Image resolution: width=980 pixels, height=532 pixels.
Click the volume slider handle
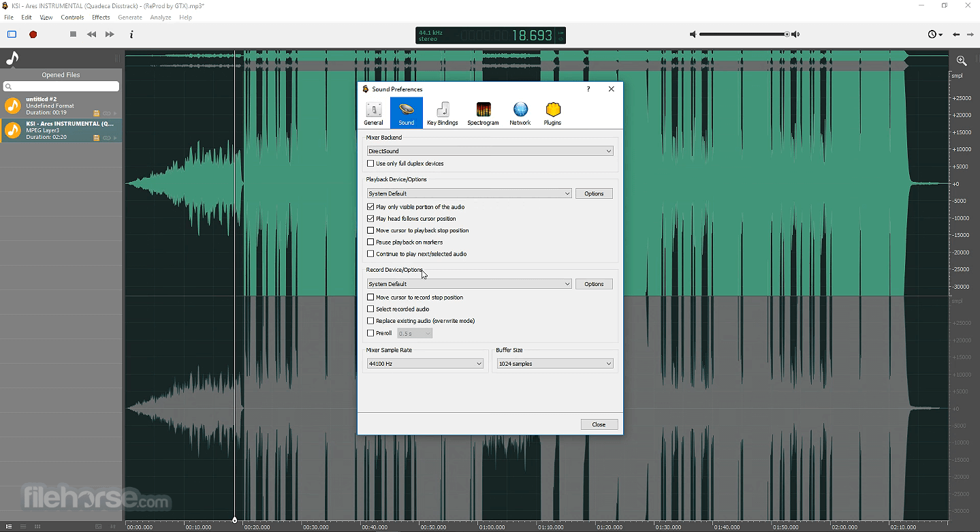[x=787, y=34]
